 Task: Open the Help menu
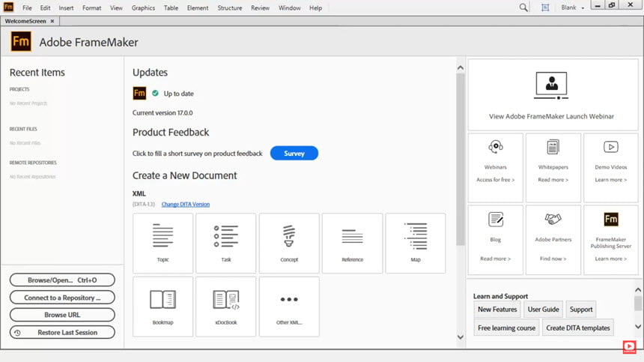pyautogui.click(x=315, y=7)
